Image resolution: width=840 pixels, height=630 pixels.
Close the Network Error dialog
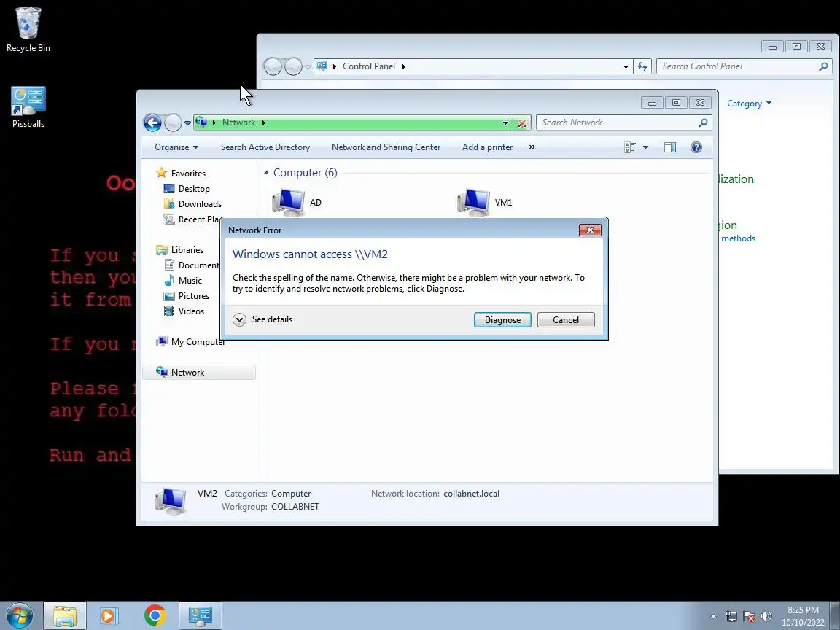(x=590, y=230)
